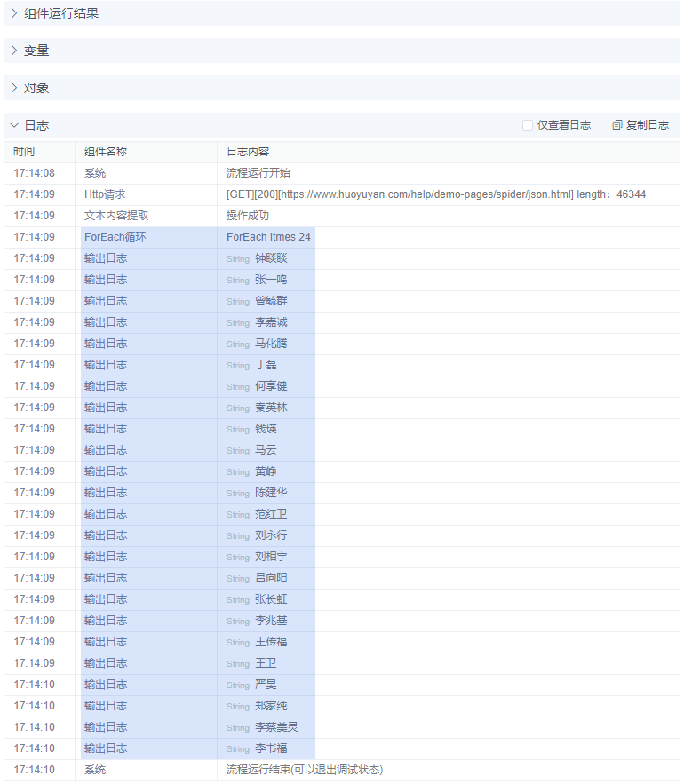
Task: Click the 组件名称 column header
Action: pos(106,152)
